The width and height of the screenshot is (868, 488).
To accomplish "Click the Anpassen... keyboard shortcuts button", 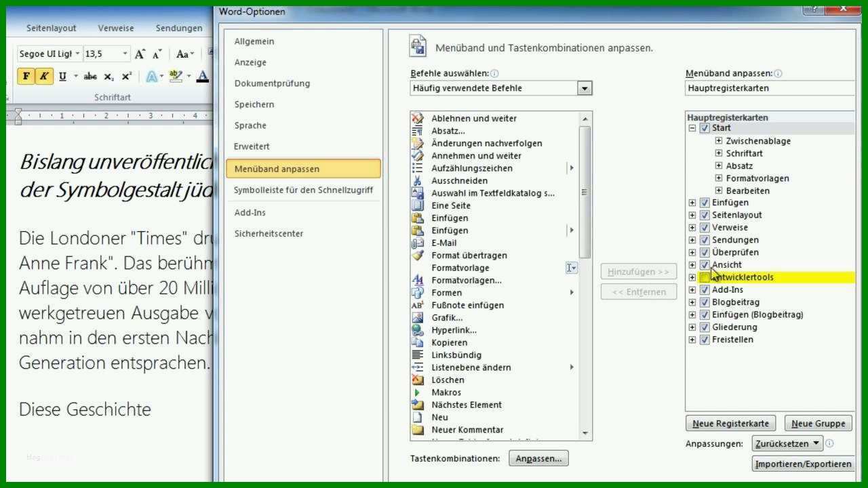I will pyautogui.click(x=538, y=459).
